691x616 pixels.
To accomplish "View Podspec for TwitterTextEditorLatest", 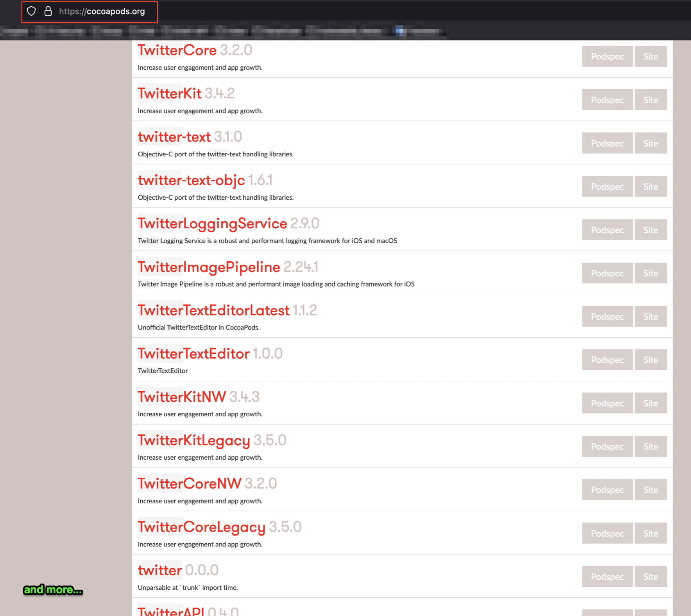I will coord(607,317).
